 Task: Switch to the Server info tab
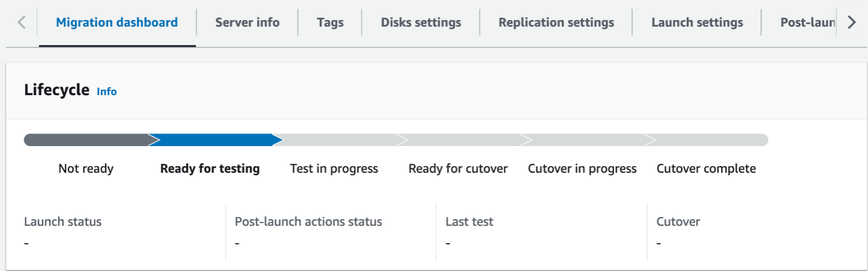click(x=247, y=22)
